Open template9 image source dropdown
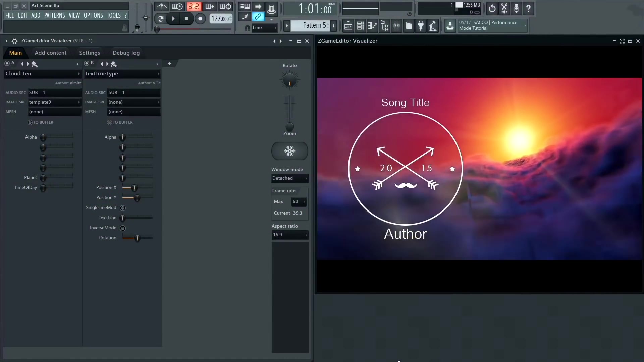644x362 pixels. coord(54,102)
